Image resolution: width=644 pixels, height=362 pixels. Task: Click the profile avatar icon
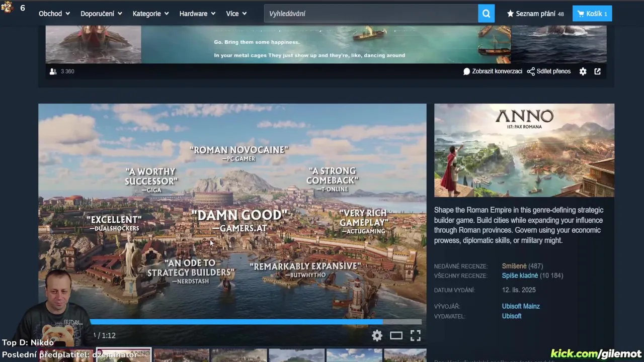click(x=7, y=7)
